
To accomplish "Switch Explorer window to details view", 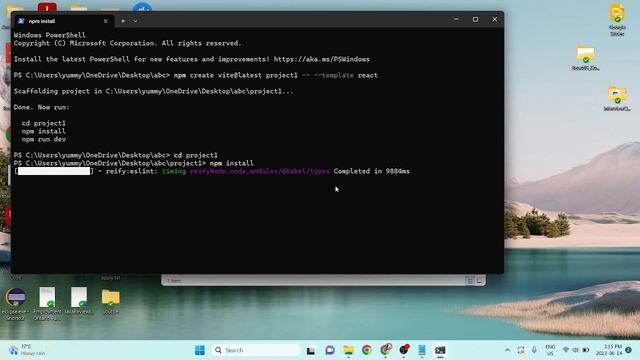I will (470, 280).
